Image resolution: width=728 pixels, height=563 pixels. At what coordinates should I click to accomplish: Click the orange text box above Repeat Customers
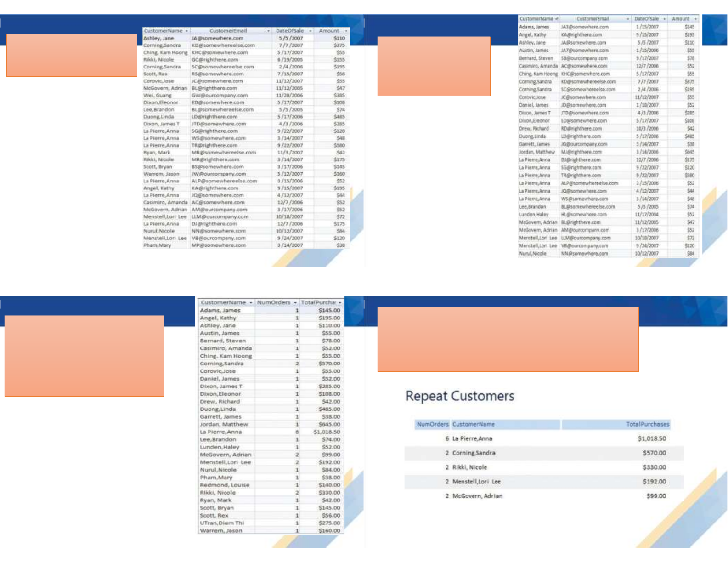508,339
